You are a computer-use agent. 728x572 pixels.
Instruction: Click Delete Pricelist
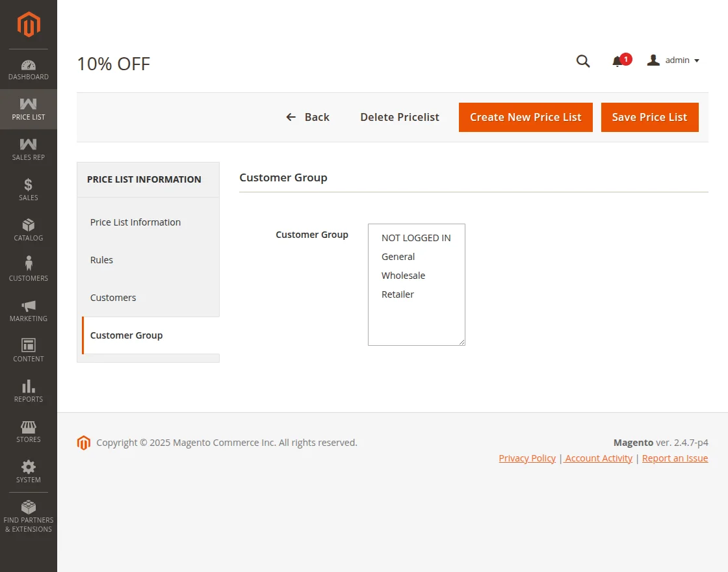coord(400,117)
